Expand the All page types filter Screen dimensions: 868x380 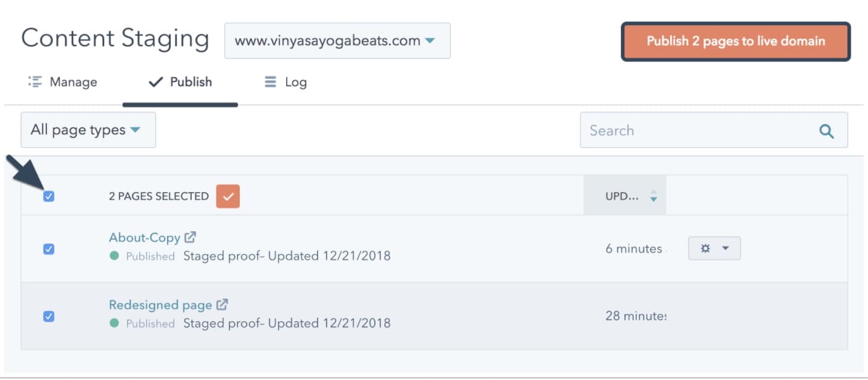pos(88,130)
